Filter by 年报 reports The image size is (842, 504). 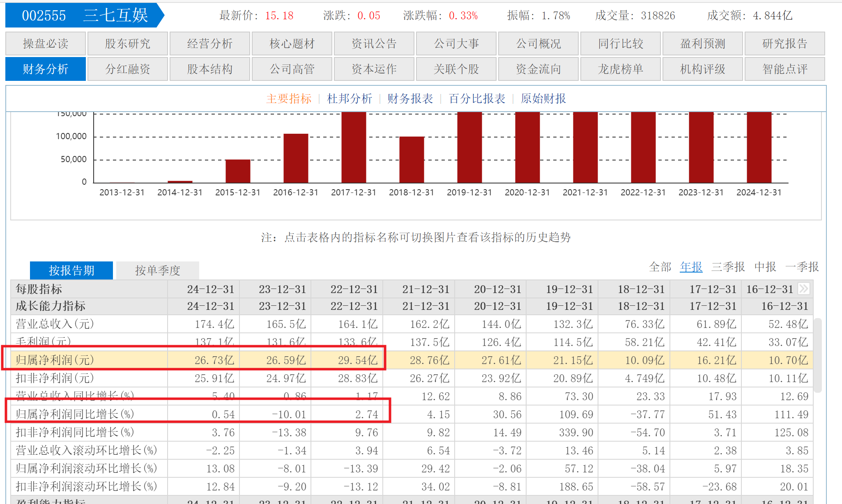pos(691,267)
